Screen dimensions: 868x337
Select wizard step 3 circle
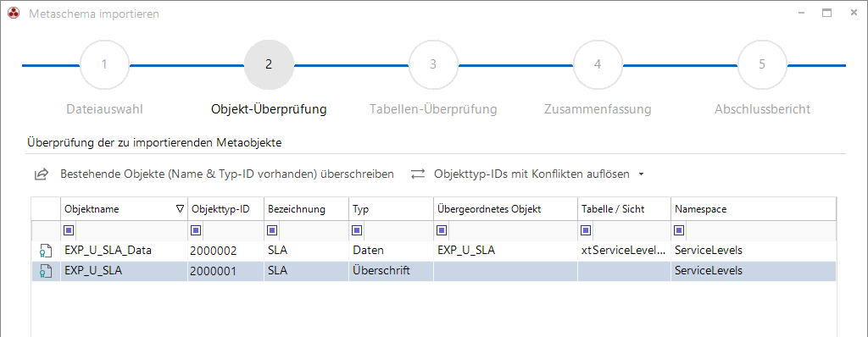click(x=433, y=64)
